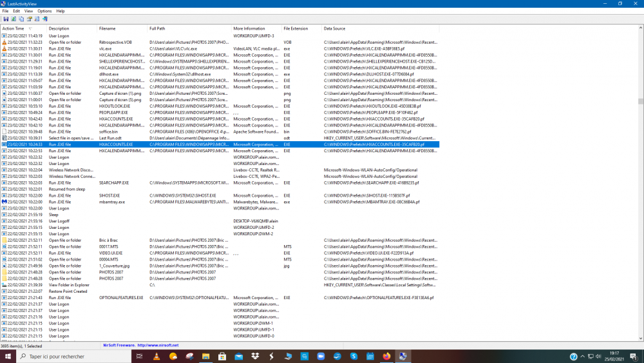Click the vertical scrollbar thumb

[640, 101]
